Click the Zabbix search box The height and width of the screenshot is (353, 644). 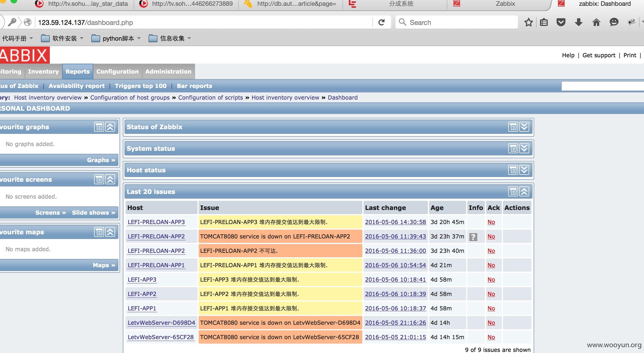[603, 86]
